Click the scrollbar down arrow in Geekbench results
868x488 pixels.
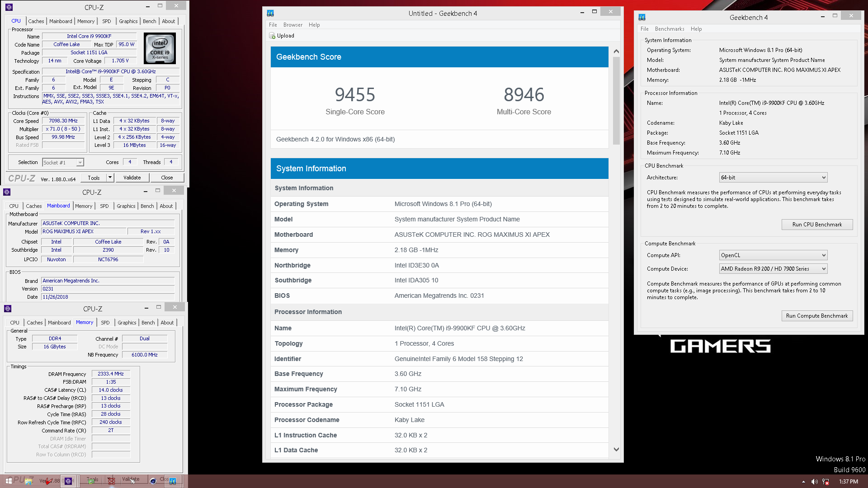point(616,450)
